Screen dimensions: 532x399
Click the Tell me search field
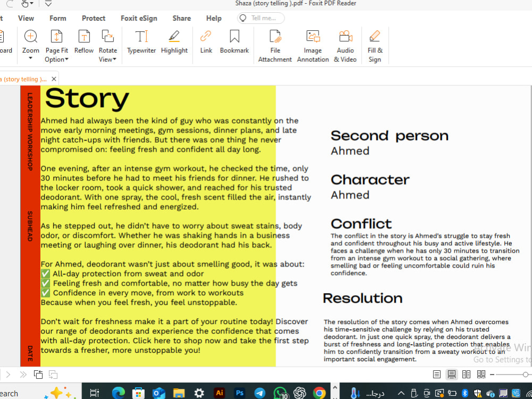(261, 18)
